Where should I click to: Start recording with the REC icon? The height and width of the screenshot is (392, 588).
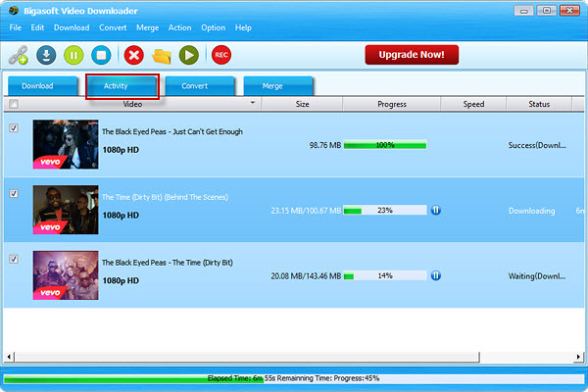click(221, 55)
